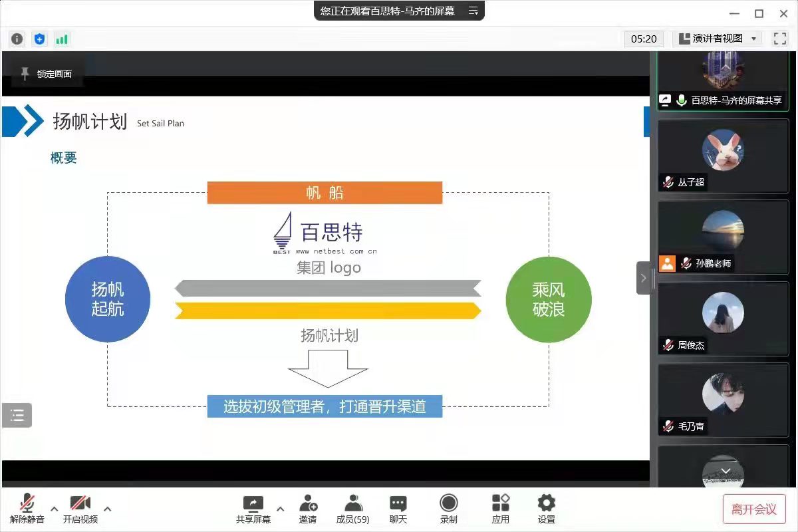The height and width of the screenshot is (532, 798).
Task: Unmute microphone (解除静音)
Action: coord(27,509)
